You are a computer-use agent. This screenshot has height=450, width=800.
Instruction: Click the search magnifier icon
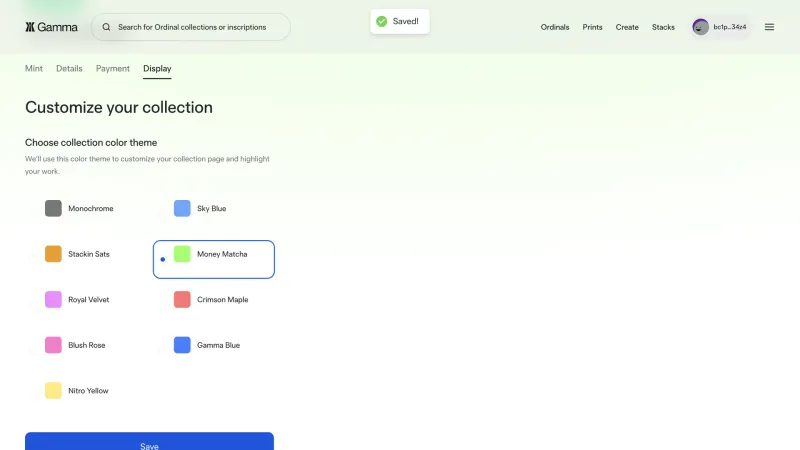tap(106, 27)
